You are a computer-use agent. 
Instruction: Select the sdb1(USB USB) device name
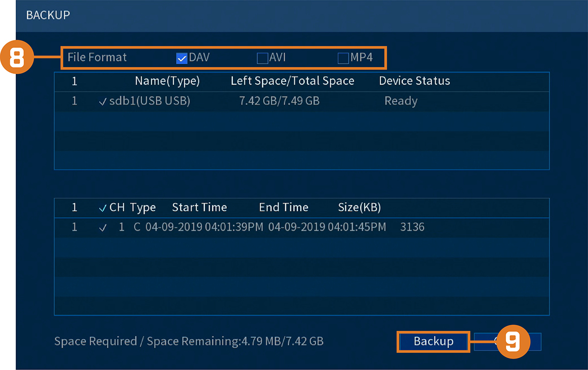pyautogui.click(x=149, y=101)
